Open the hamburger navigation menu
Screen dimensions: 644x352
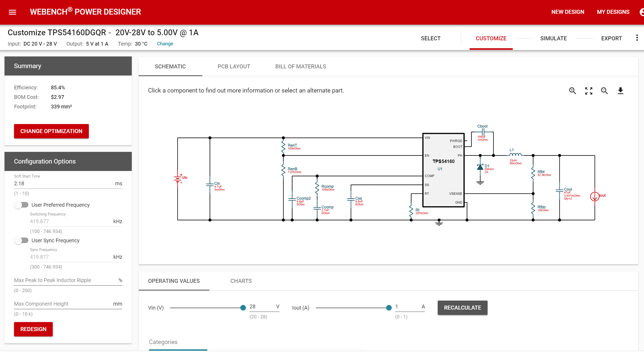12,12
